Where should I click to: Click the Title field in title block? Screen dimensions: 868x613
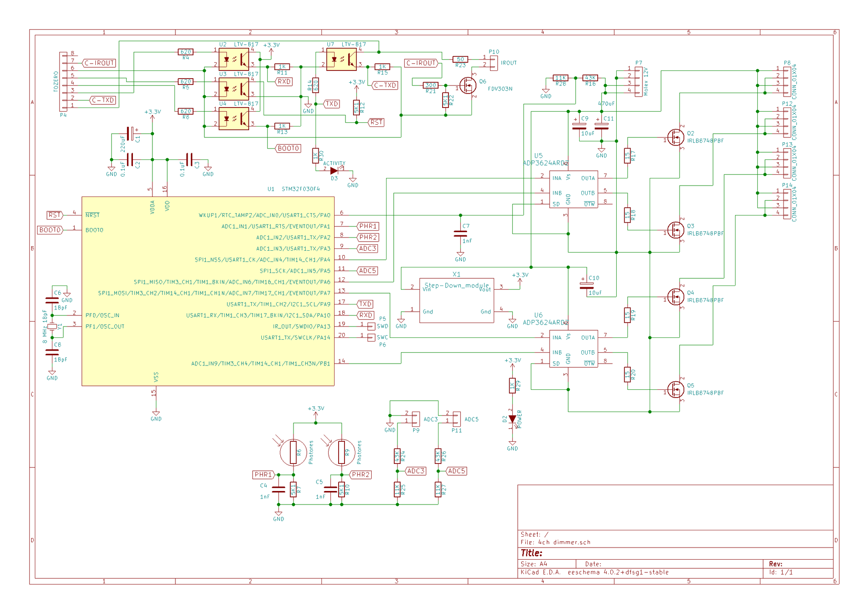coord(532,553)
